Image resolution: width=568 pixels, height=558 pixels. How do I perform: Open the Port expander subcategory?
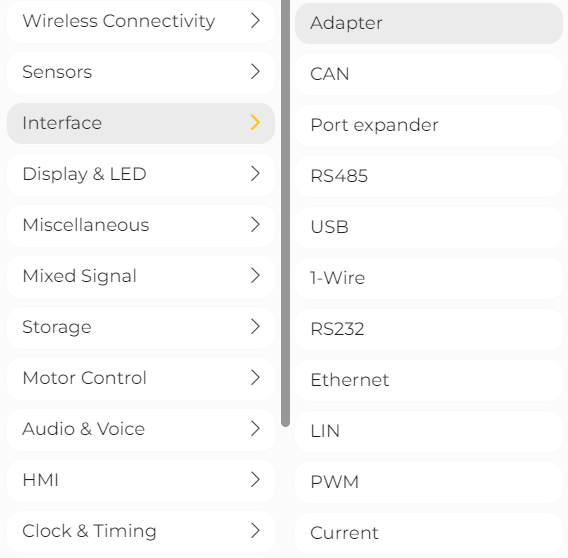429,125
